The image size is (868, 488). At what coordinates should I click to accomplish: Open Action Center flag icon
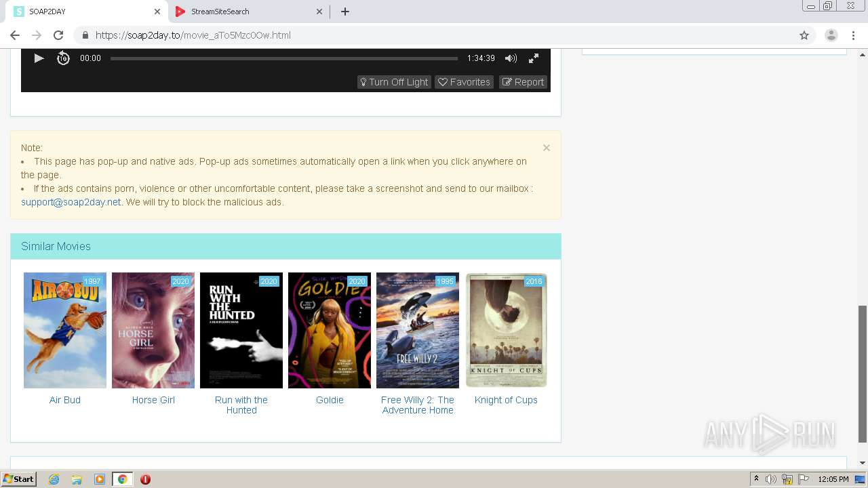click(x=804, y=479)
